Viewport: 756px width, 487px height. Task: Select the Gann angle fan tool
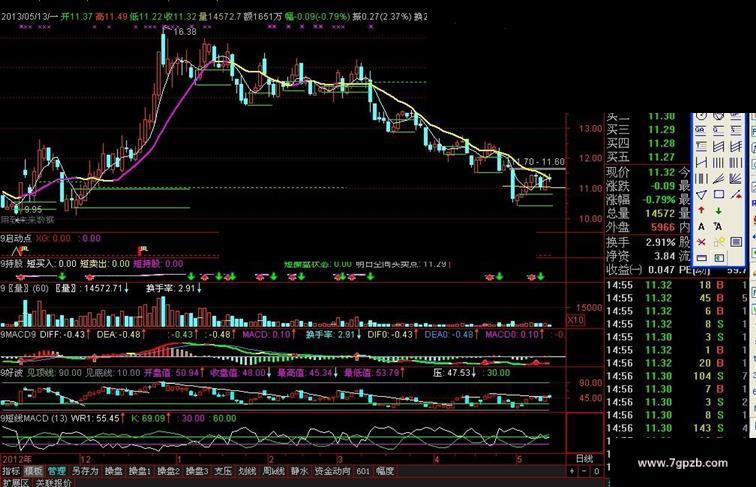[735, 179]
